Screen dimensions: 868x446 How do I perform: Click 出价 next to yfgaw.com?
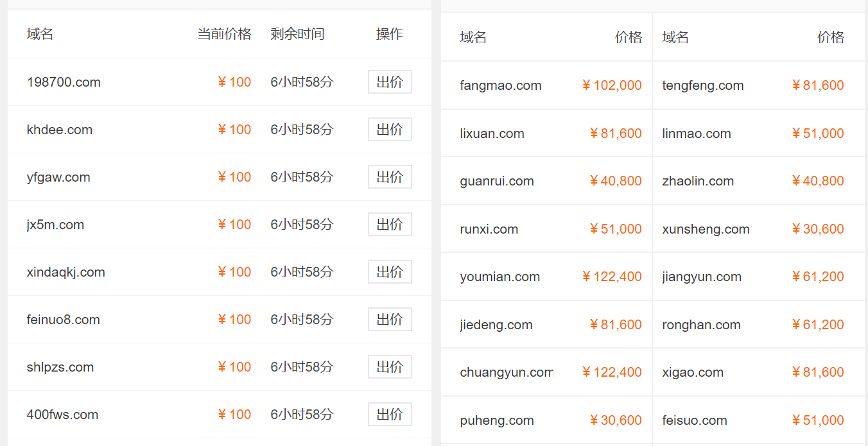click(390, 176)
